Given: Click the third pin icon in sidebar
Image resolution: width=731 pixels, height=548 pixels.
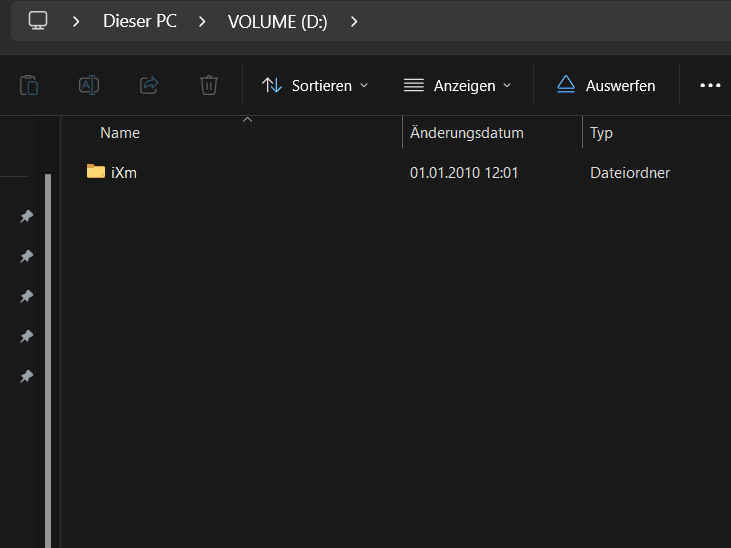Looking at the screenshot, I should pos(27,296).
